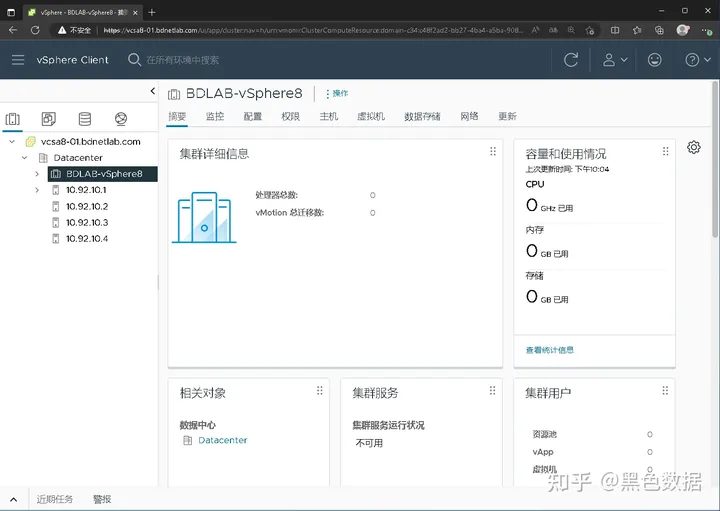Expand the 10.92.10.1 host node
The width and height of the screenshot is (720, 511).
pos(37,190)
